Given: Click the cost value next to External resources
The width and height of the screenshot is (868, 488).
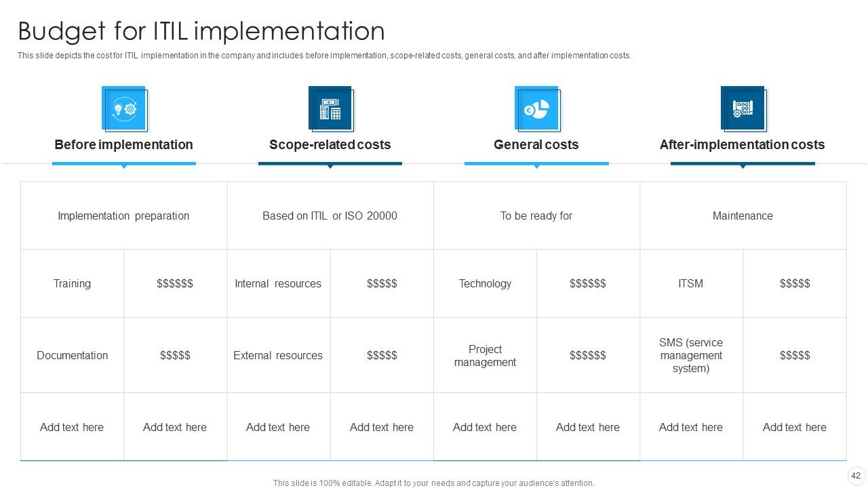Looking at the screenshot, I should [382, 355].
